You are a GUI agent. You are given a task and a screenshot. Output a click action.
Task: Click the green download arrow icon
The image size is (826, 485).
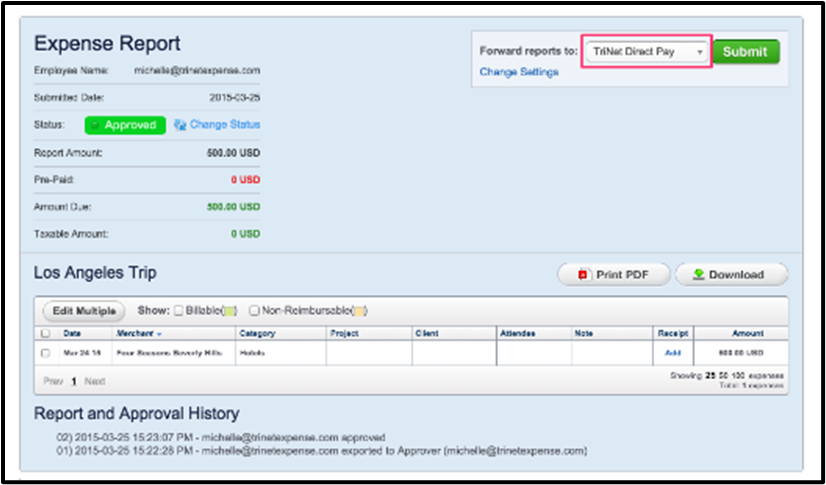pyautogui.click(x=699, y=274)
